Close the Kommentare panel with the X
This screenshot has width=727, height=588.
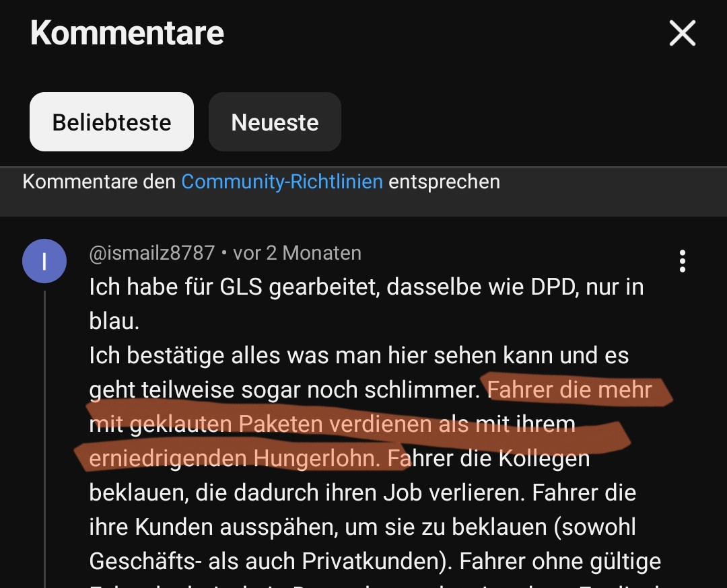683,33
